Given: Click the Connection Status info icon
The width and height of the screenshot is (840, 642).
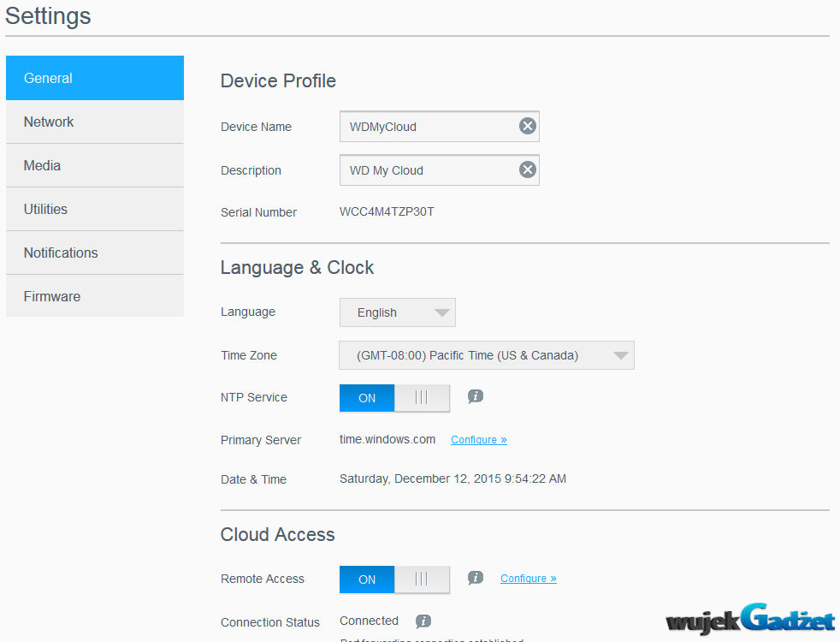Looking at the screenshot, I should point(423,621).
